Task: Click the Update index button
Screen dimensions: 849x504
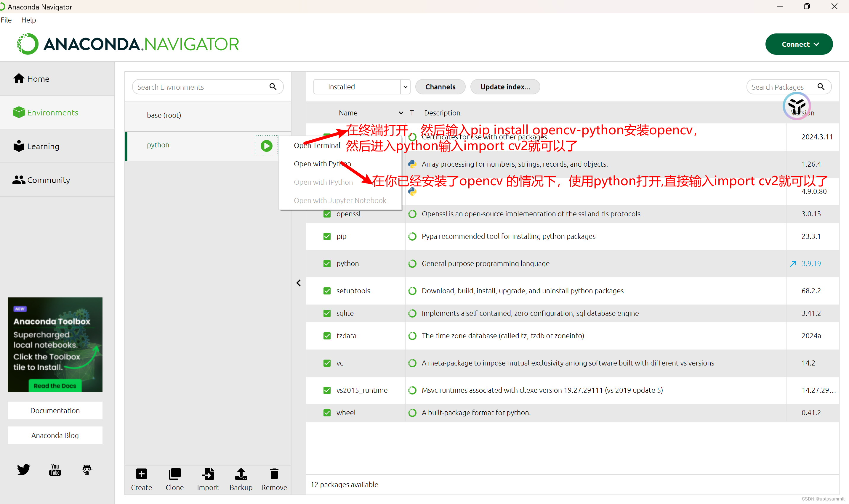Action: pos(505,87)
